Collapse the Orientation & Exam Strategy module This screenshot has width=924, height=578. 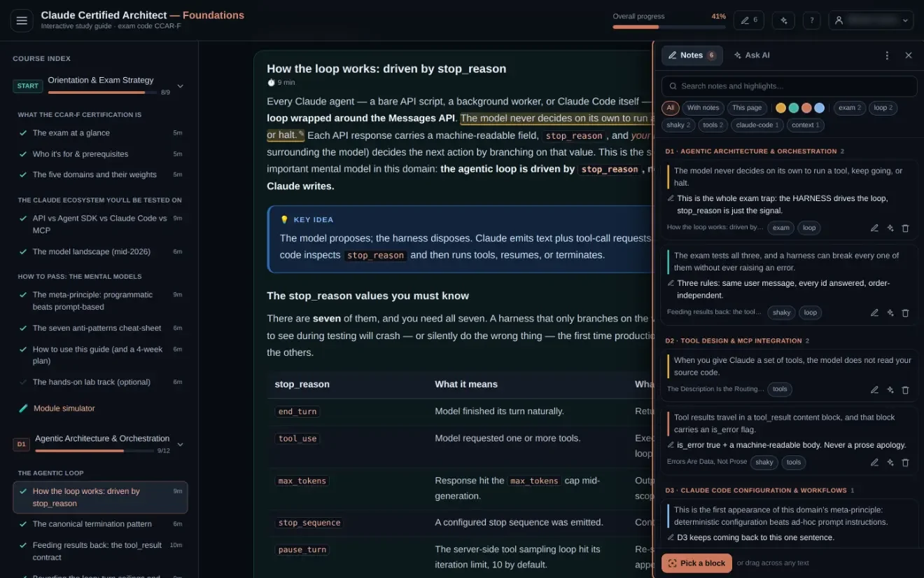click(x=180, y=86)
